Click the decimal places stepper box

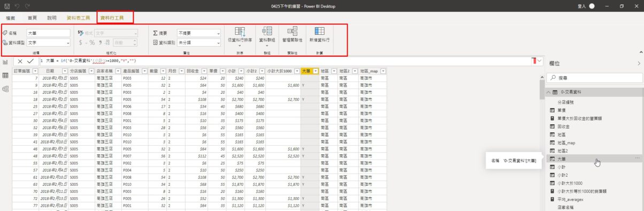pos(125,42)
